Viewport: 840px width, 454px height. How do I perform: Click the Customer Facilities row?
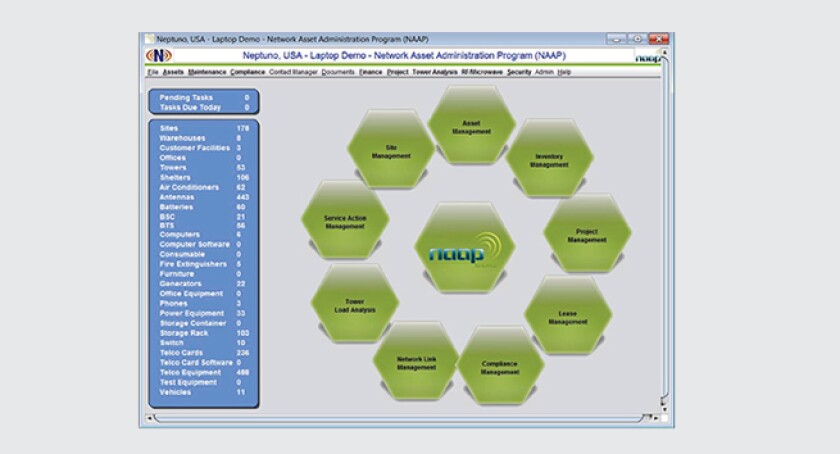(x=204, y=148)
